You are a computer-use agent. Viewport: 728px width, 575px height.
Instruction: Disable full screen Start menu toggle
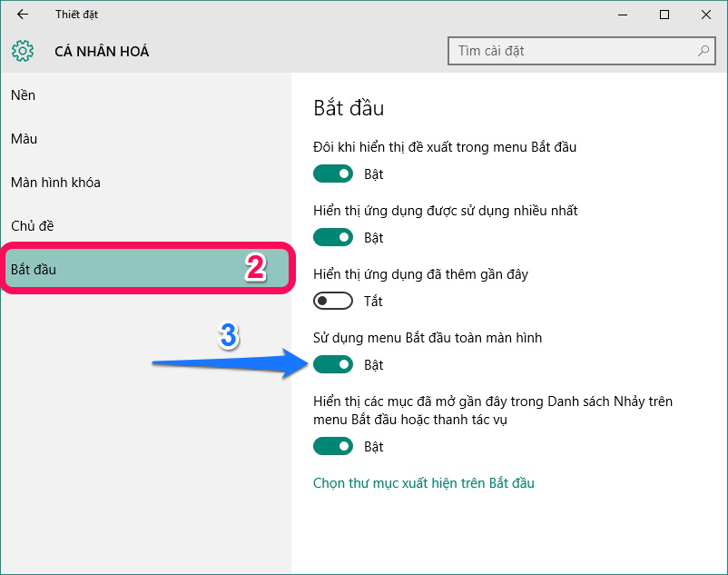click(333, 364)
